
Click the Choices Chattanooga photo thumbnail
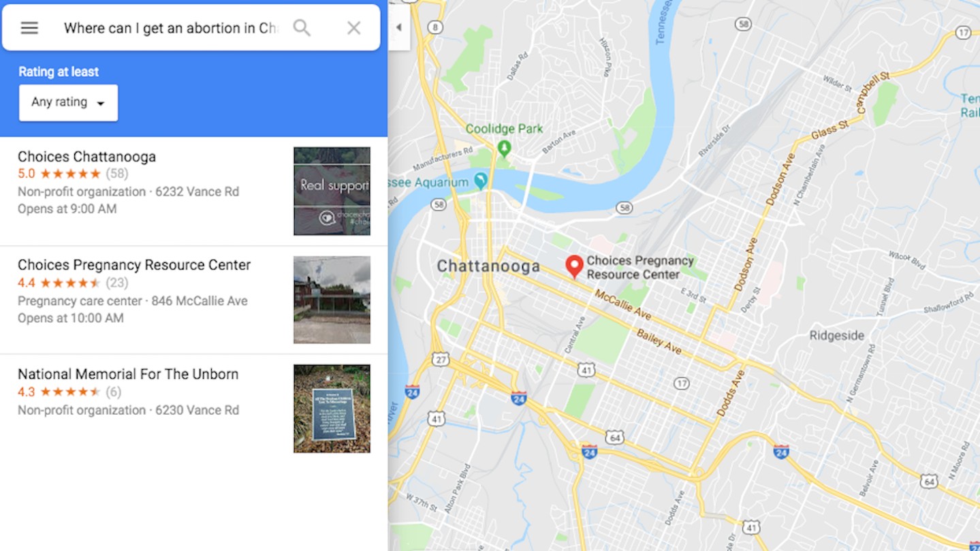(332, 191)
